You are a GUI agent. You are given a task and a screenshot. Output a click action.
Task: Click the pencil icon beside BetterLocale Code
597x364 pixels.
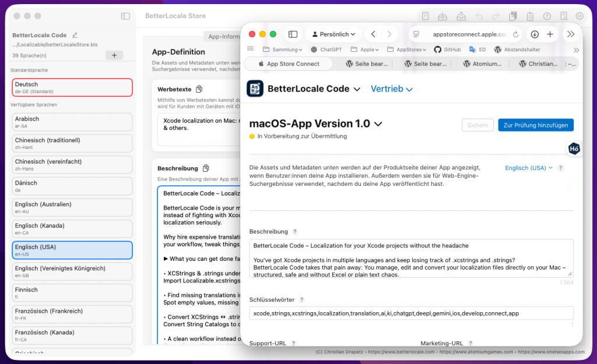pos(75,36)
